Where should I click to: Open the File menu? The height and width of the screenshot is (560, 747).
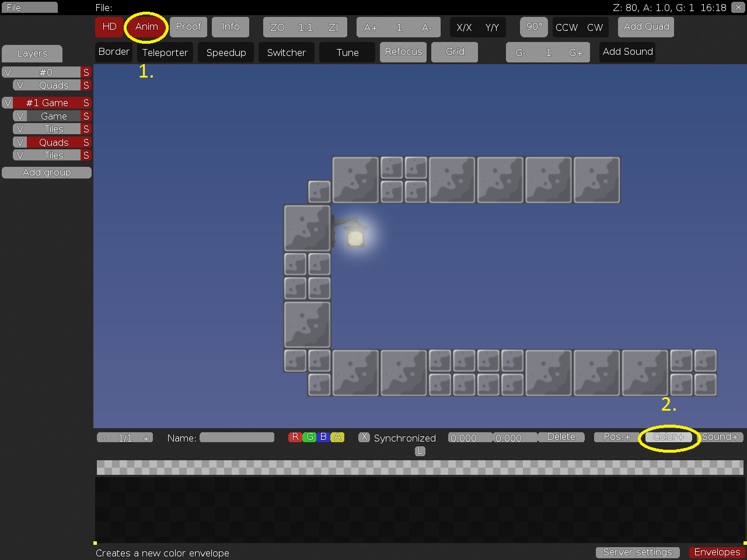point(29,8)
